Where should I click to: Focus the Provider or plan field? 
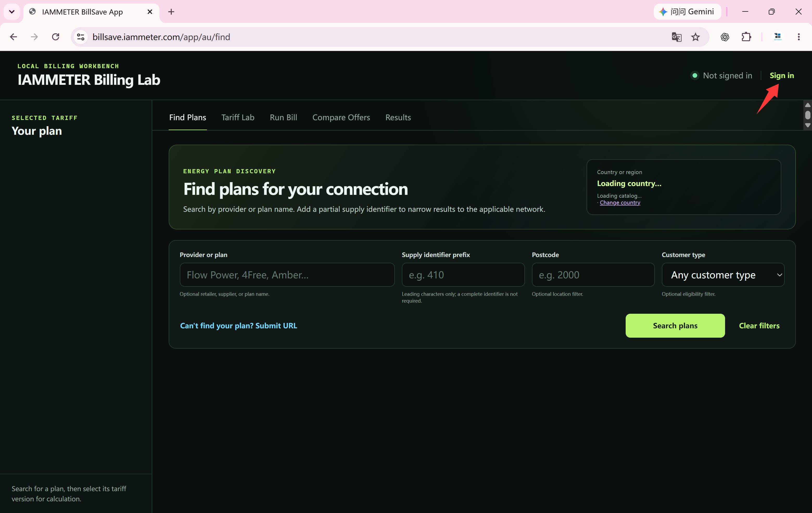click(287, 275)
